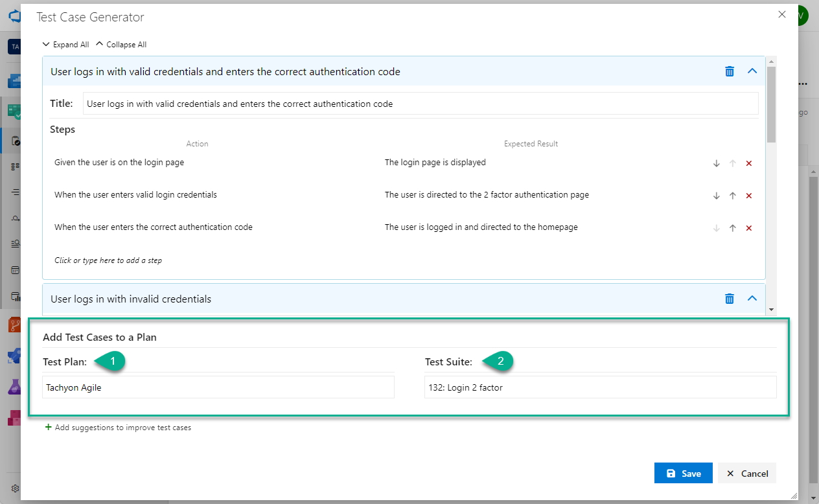Edit the test case Title field
Image resolution: width=819 pixels, height=504 pixels.
[x=420, y=104]
